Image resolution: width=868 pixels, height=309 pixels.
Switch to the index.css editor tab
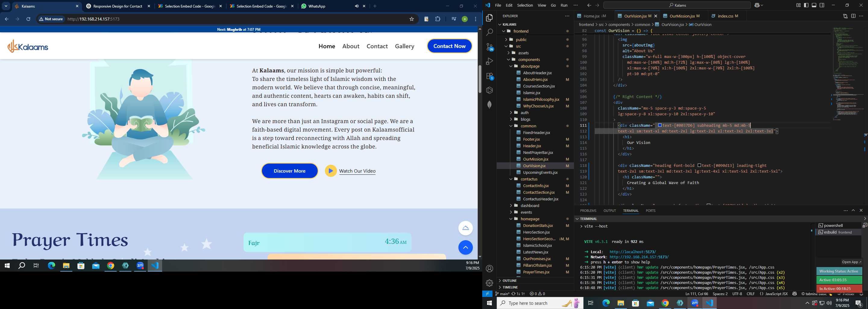click(725, 16)
